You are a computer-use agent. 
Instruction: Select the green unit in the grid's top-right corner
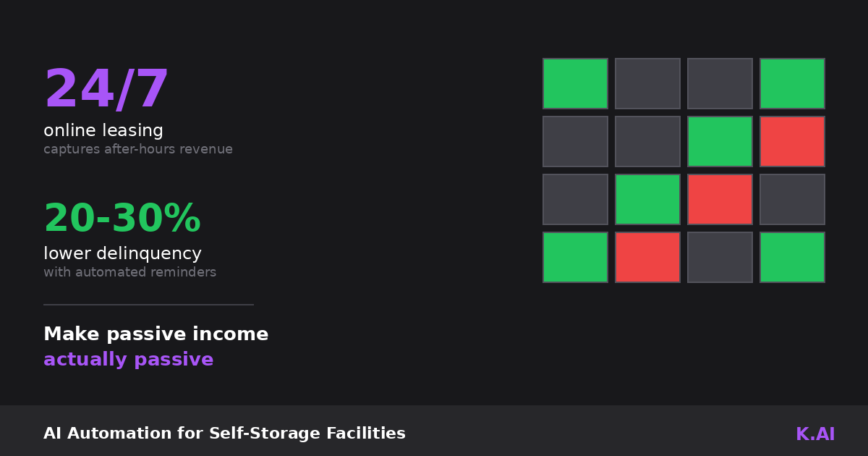pos(792,84)
